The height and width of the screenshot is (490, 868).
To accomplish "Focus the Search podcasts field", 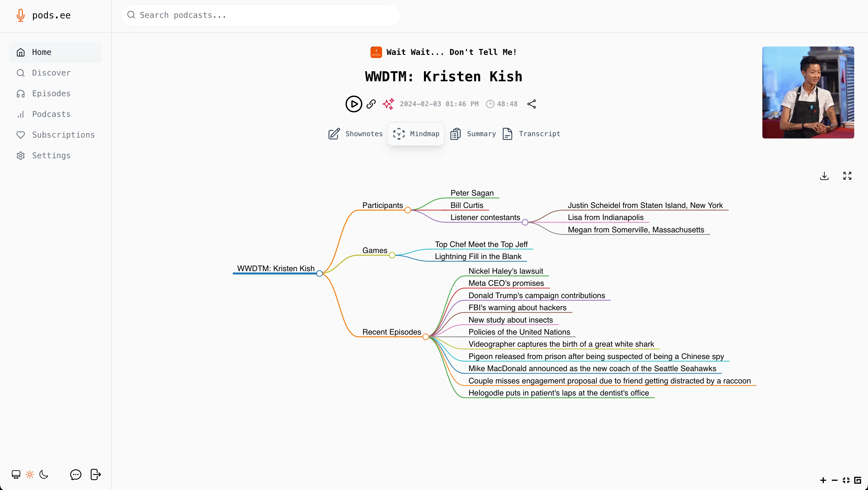I will tap(261, 15).
